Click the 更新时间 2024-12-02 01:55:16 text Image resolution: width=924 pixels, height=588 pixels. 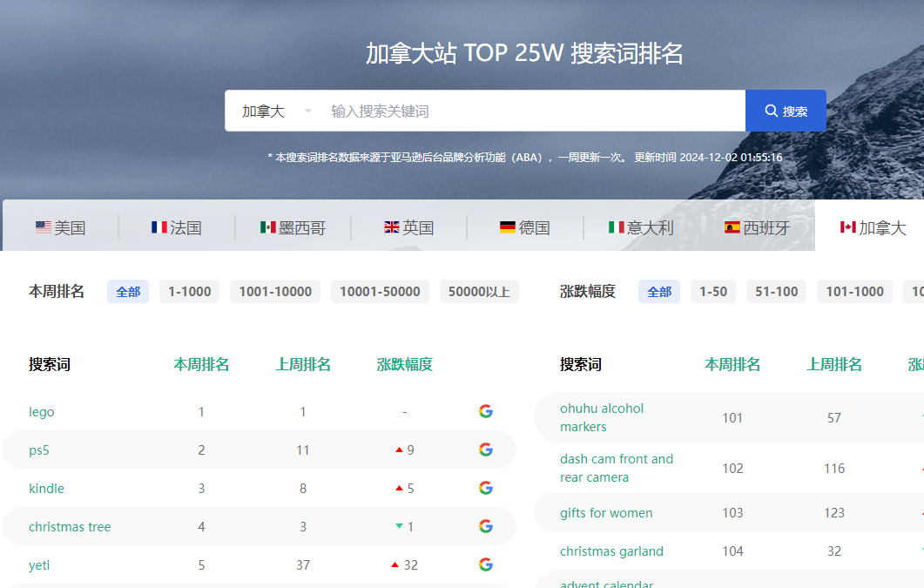tap(708, 158)
